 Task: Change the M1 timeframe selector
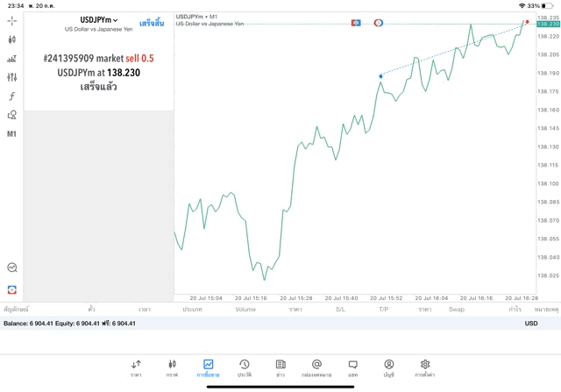click(x=11, y=134)
